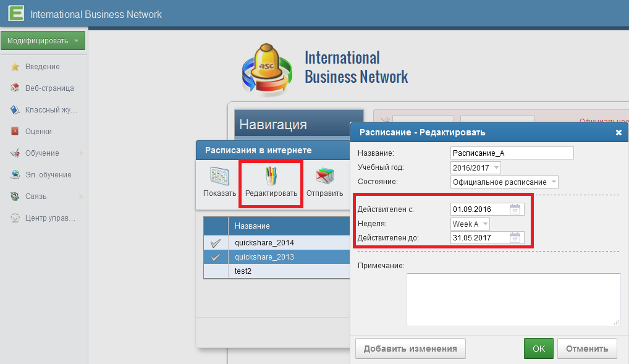Click the Отменить button
The height and width of the screenshot is (364, 629).
click(x=587, y=349)
